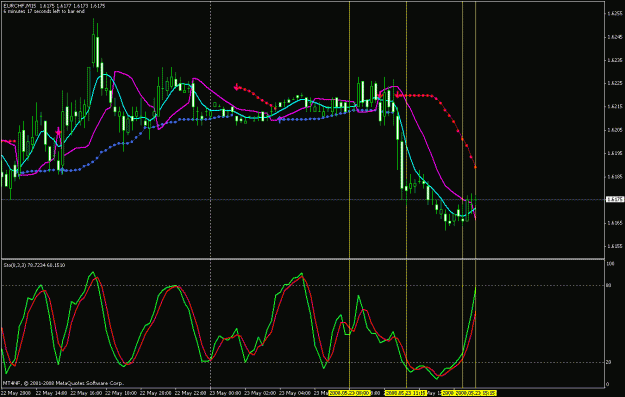
Task: Select the yellow 2008.05.23 08:00 line label
Action: tap(349, 393)
